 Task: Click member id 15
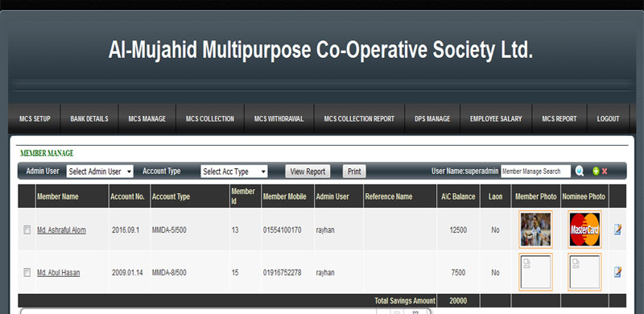click(235, 272)
